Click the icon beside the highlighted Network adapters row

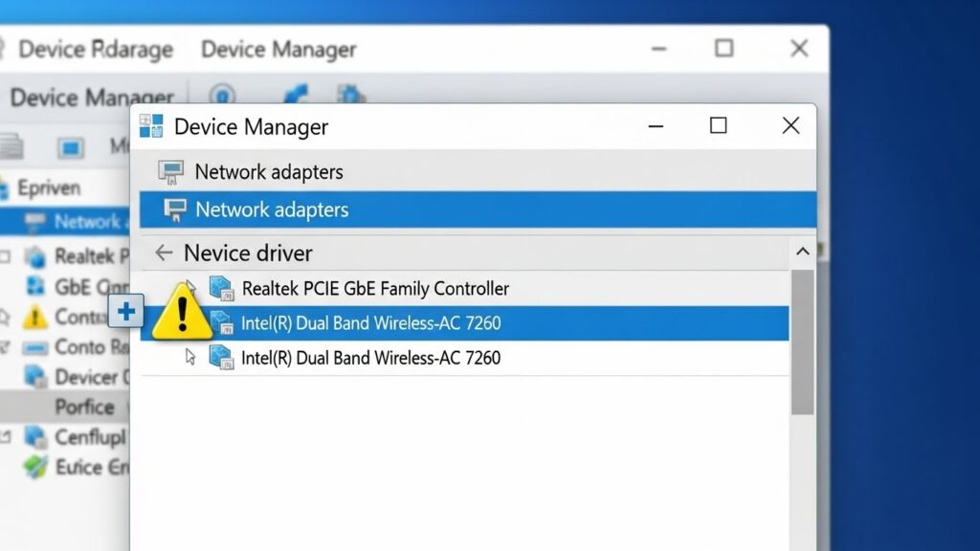coord(174,209)
